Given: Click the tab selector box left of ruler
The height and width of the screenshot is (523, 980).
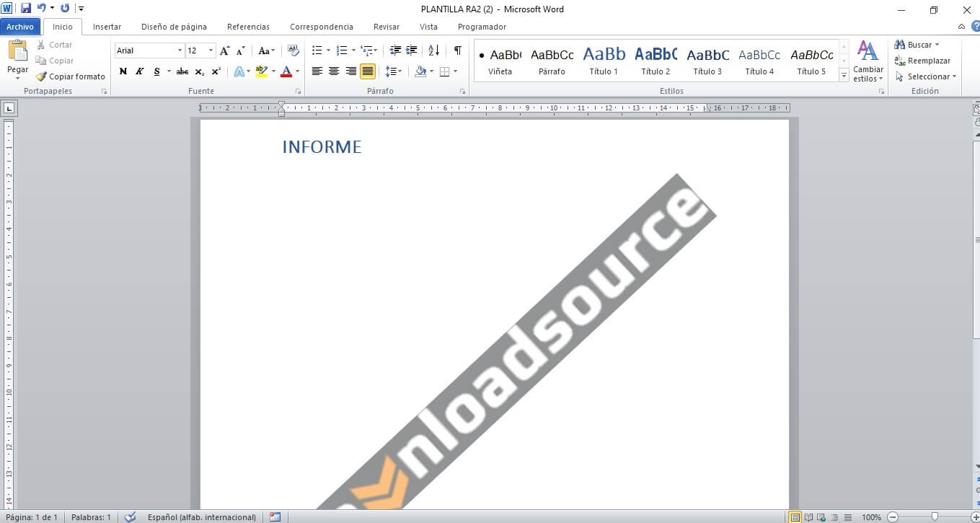Looking at the screenshot, I should [9, 109].
